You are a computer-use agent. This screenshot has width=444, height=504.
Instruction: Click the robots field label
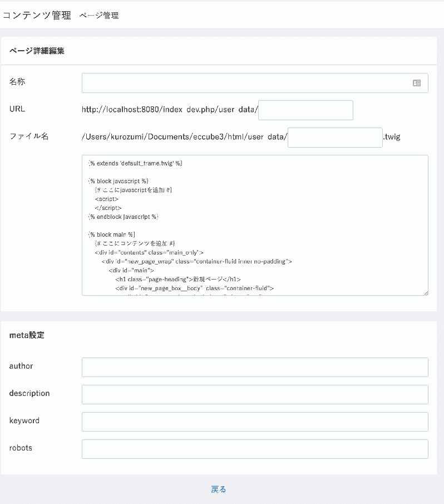click(21, 448)
